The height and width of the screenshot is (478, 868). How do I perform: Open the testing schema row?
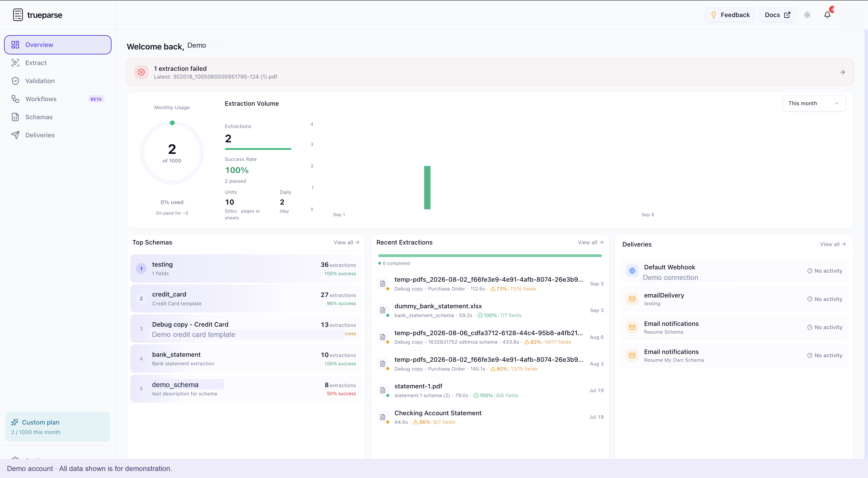tap(246, 268)
